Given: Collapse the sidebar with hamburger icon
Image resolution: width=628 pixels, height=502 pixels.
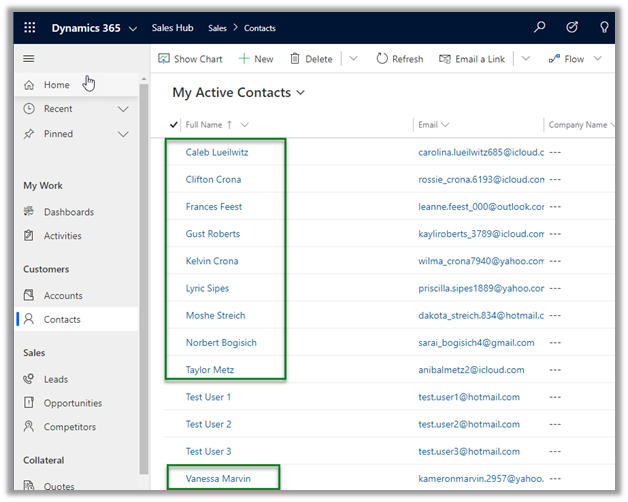Looking at the screenshot, I should tap(29, 59).
